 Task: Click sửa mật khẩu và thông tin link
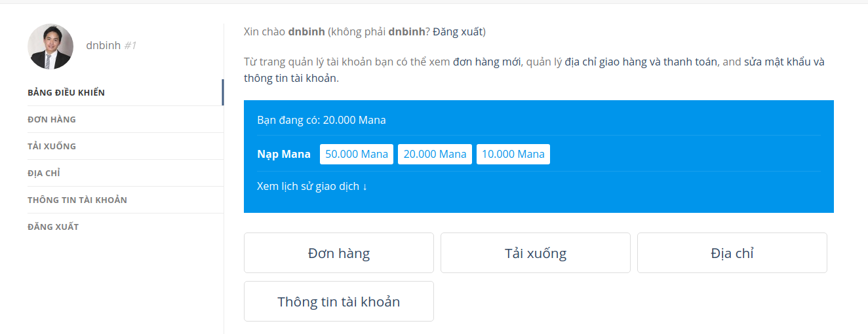[x=783, y=63]
